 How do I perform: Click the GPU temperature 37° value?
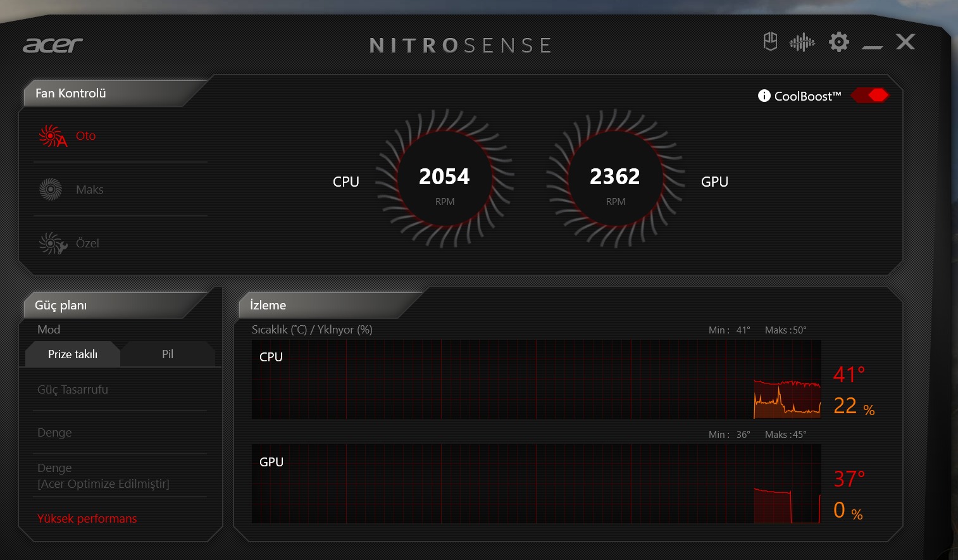[x=849, y=478]
